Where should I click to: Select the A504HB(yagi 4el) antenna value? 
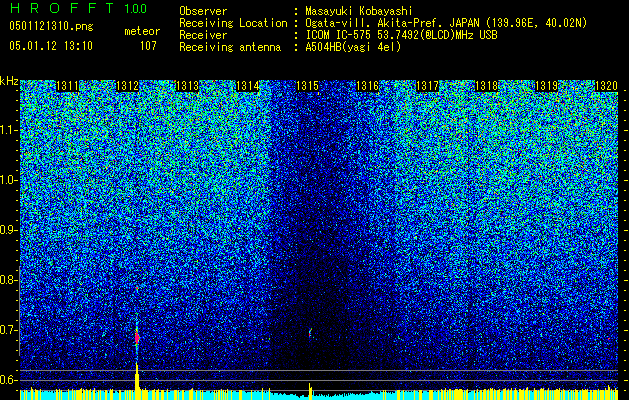point(353,47)
